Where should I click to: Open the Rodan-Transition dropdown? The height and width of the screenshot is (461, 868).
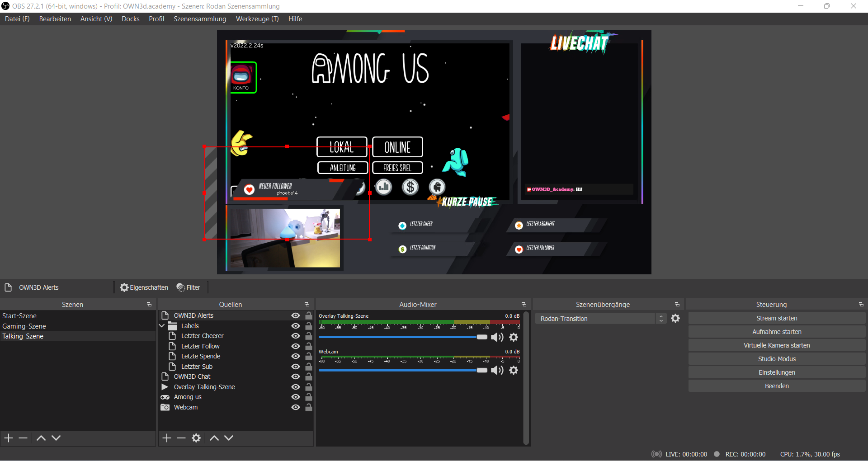coord(596,319)
